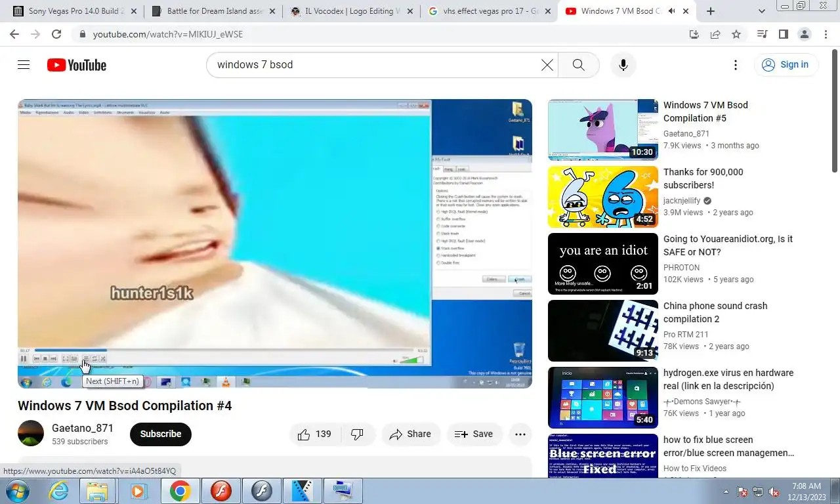Image resolution: width=840 pixels, height=504 pixels.
Task: Start voice search with the microphone
Action: pyautogui.click(x=623, y=64)
